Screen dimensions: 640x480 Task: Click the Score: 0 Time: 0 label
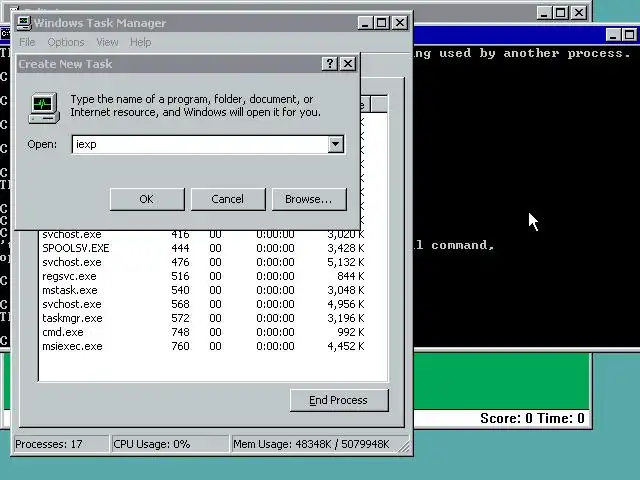tap(532, 418)
